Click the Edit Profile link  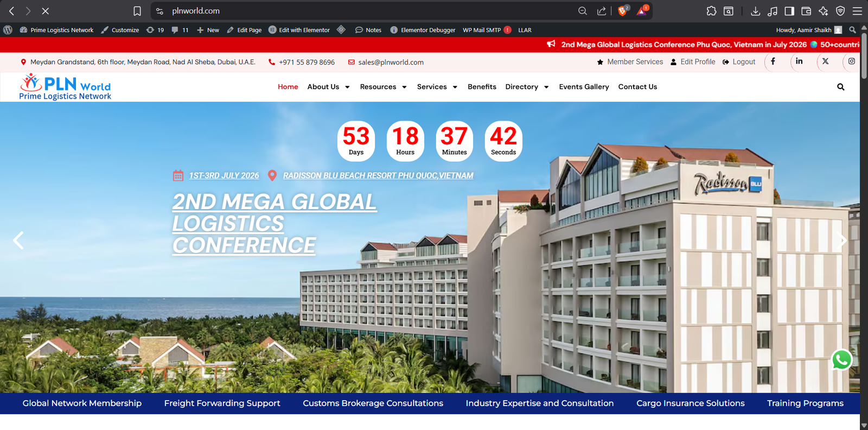pyautogui.click(x=693, y=62)
